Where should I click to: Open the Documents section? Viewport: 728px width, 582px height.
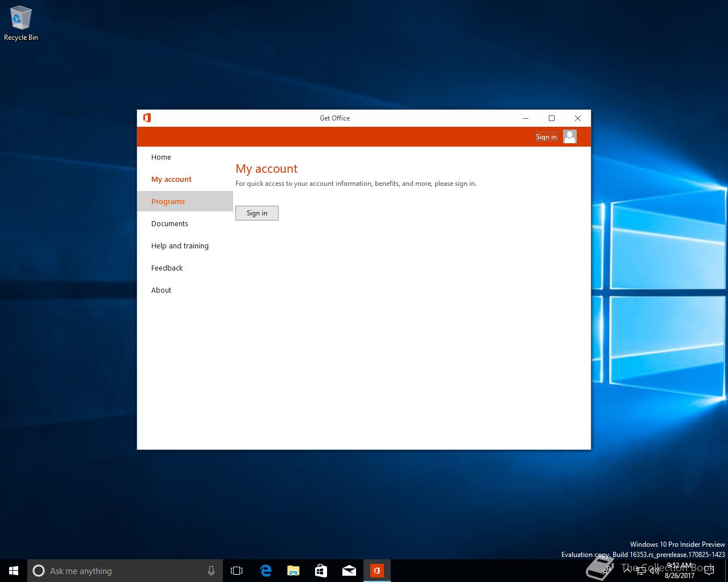[x=169, y=223]
